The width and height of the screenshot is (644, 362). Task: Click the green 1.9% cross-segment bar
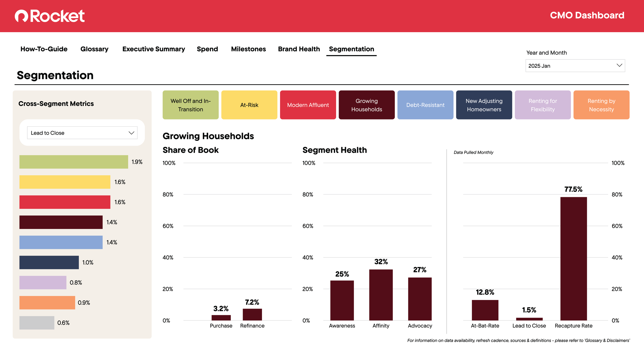tap(73, 162)
